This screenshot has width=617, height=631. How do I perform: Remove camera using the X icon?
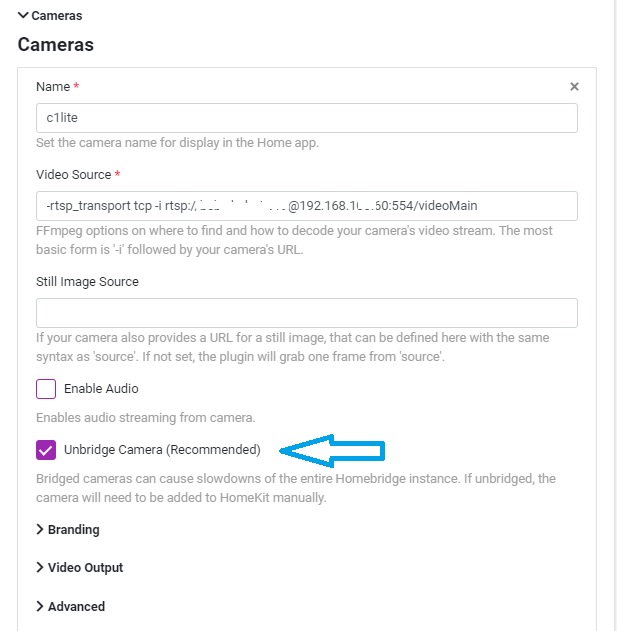point(574,87)
